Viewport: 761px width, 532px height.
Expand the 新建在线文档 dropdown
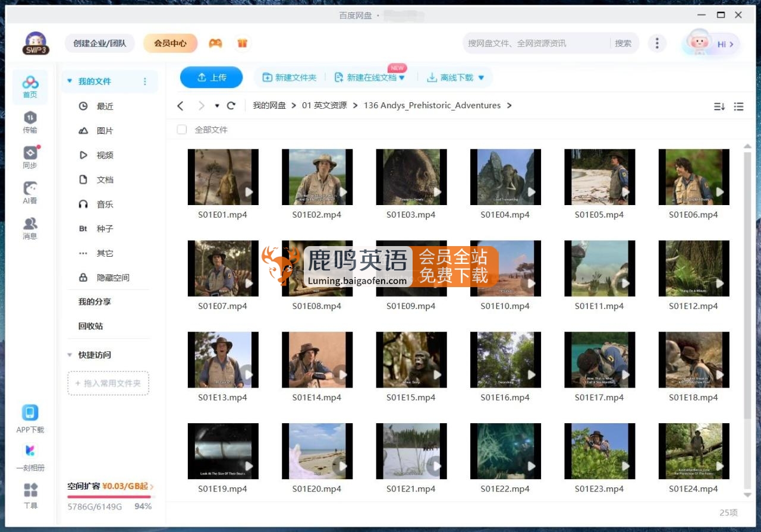tap(402, 77)
